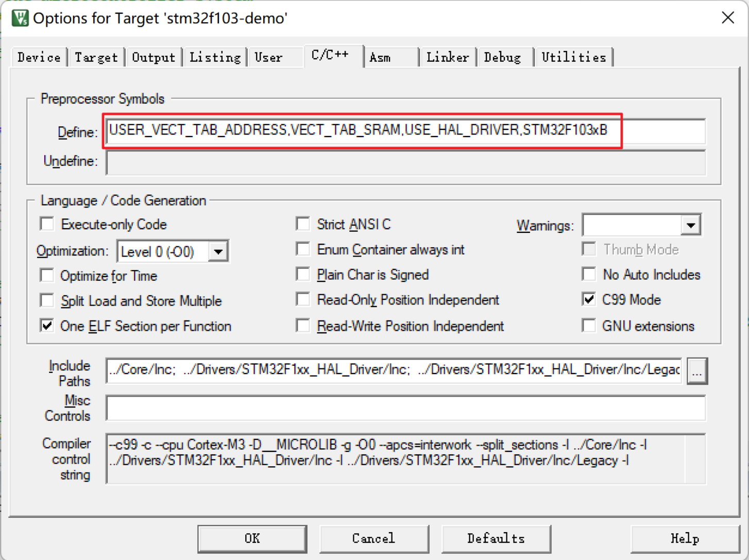Disable C99 Mode
This screenshot has height=560, width=749.
588,299
